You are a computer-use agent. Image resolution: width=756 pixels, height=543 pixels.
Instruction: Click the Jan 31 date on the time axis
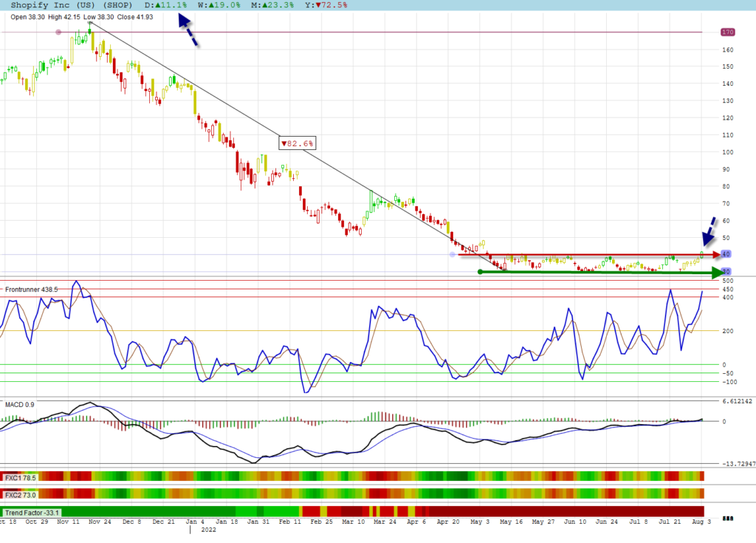[258, 522]
